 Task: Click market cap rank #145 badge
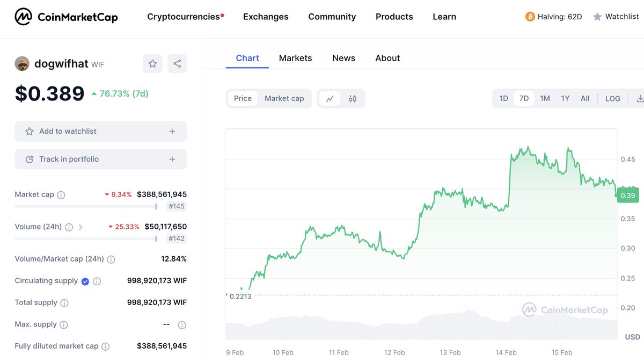(177, 206)
